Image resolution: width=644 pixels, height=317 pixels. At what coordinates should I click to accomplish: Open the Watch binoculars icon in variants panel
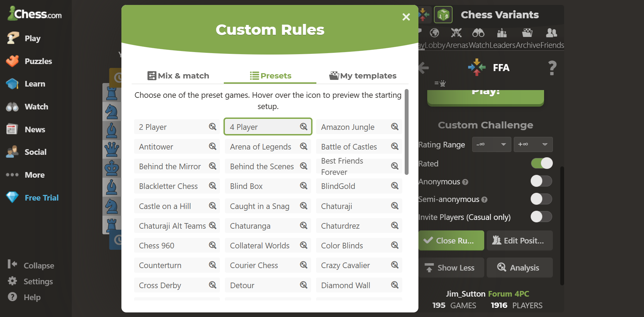478,33
